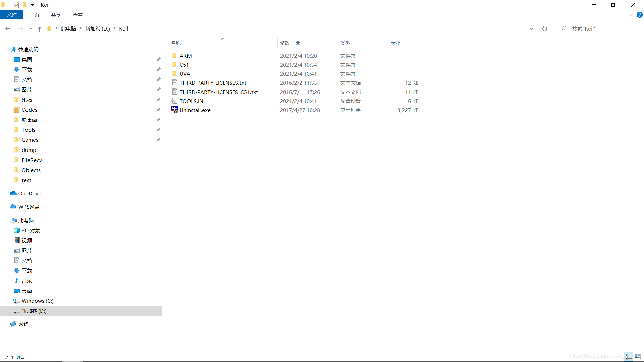This screenshot has height=362, width=644.
Task: Open pinned 桌面 under quick access
Action: pyautogui.click(x=27, y=59)
